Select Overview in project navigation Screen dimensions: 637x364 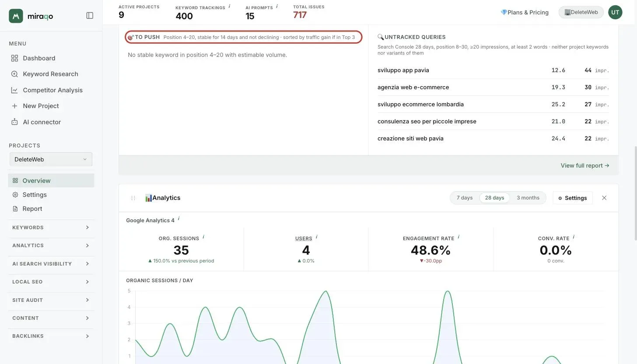pos(51,181)
